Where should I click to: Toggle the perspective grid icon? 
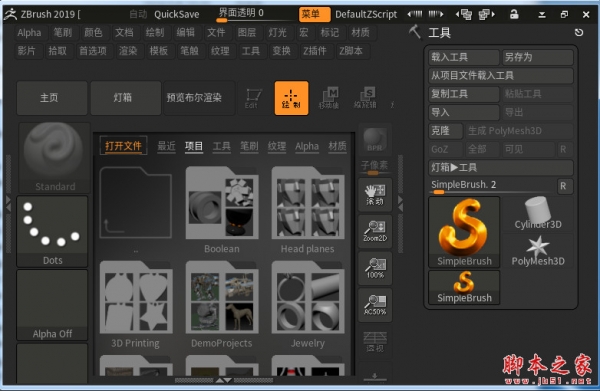(375, 342)
